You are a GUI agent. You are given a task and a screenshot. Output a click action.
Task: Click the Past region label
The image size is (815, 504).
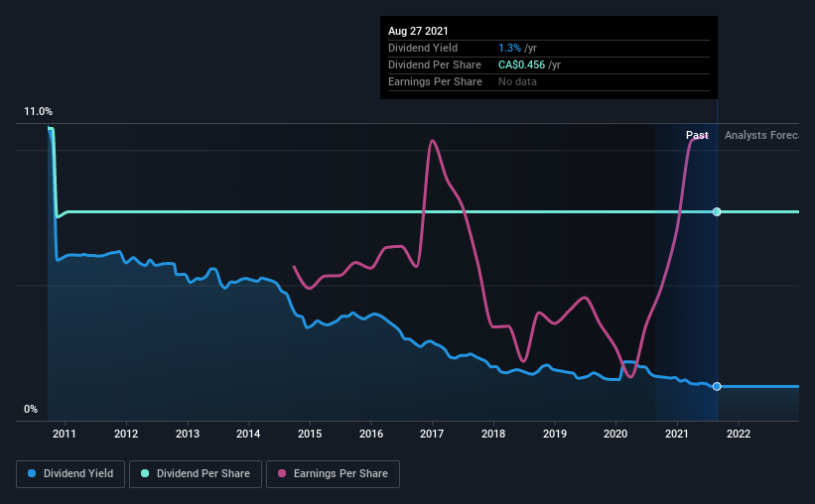coord(697,135)
